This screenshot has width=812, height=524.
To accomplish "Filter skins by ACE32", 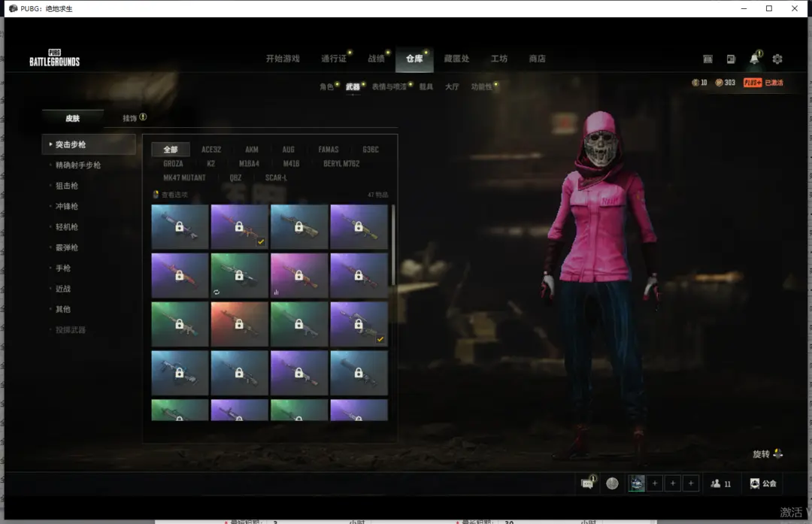I will click(211, 150).
